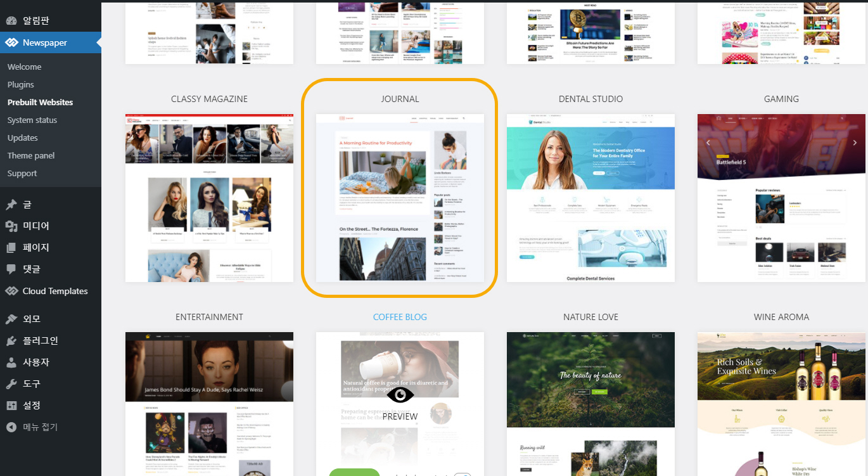Image resolution: width=868 pixels, height=476 pixels.
Task: Open 외모 appearance brush icon
Action: (11, 319)
